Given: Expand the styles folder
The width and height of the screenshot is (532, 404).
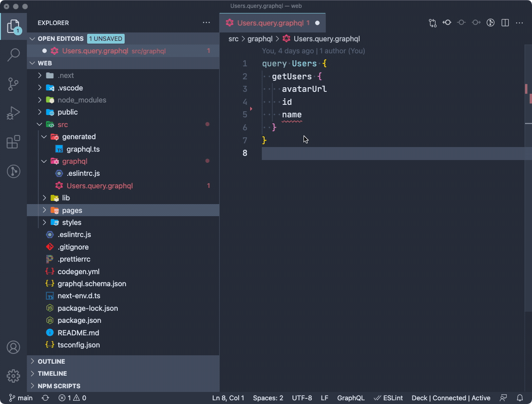Looking at the screenshot, I should (44, 222).
